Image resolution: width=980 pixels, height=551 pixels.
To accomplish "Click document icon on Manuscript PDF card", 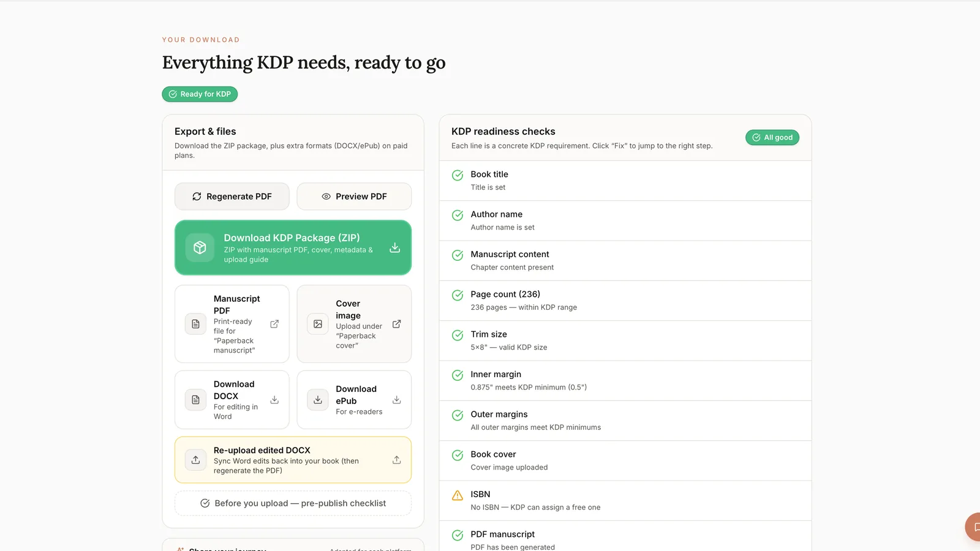I will [195, 324].
